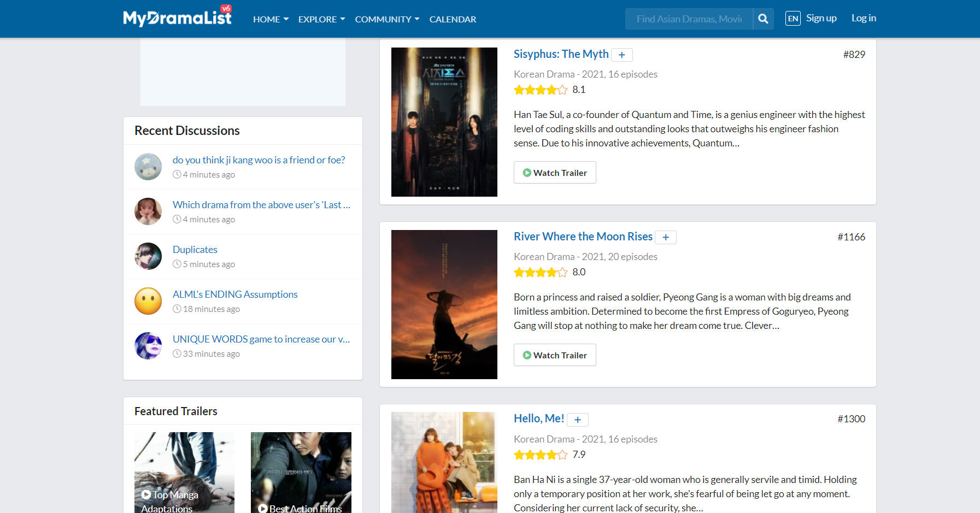Open River Where the Moon Rises title link

(x=583, y=237)
